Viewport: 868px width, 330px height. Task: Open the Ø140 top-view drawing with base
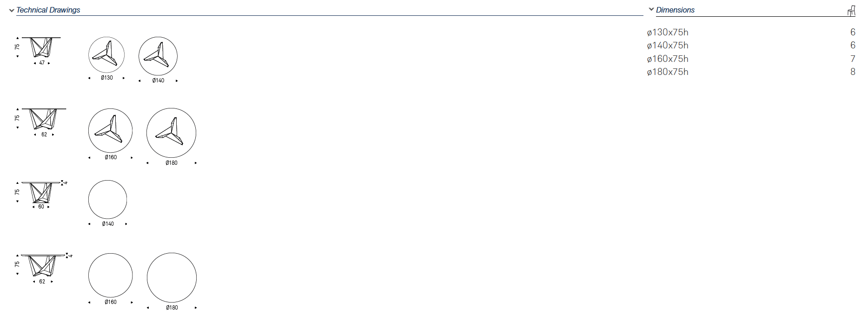tap(158, 56)
